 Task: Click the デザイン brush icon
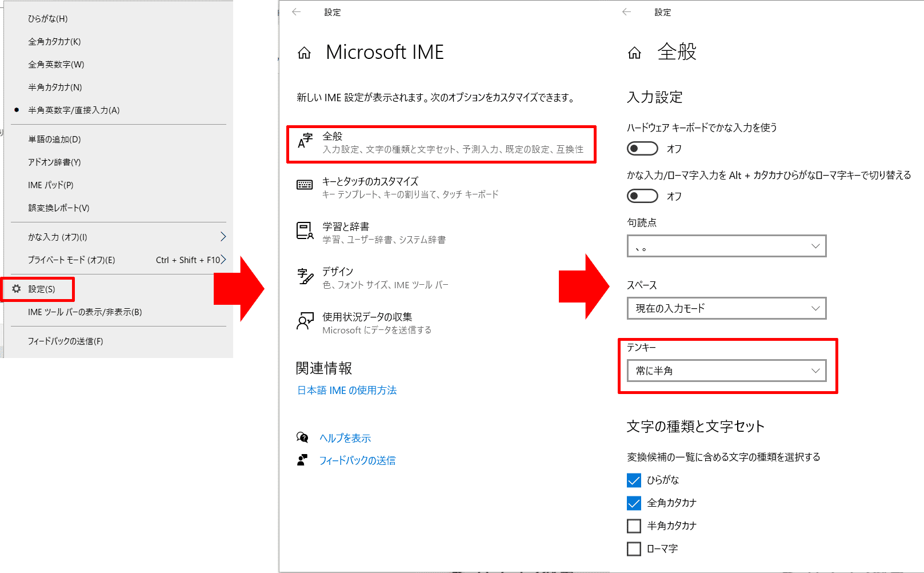(305, 276)
